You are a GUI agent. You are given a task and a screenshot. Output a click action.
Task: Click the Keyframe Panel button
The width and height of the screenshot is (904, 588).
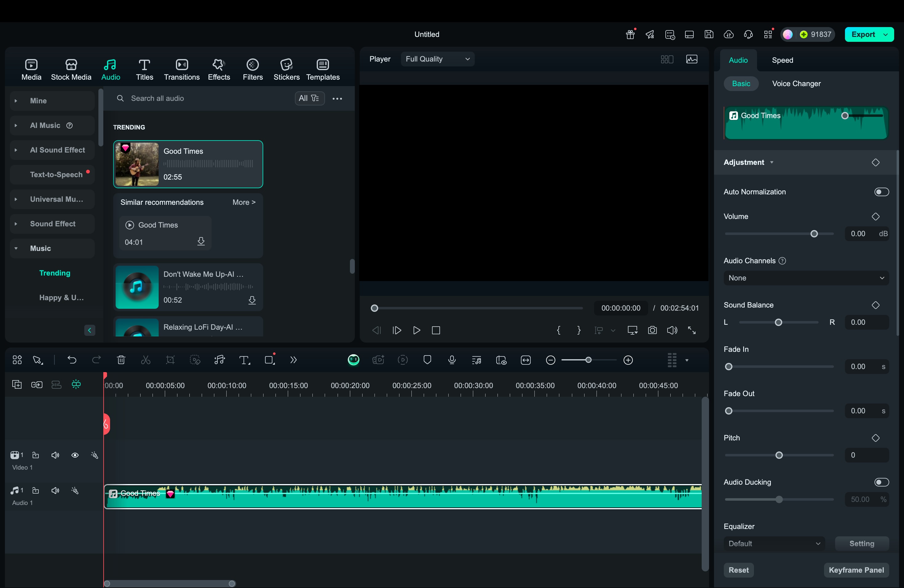pyautogui.click(x=856, y=570)
